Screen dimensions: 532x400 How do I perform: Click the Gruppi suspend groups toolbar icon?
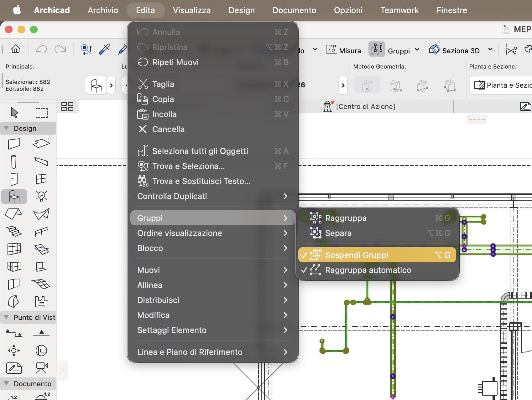(377, 49)
